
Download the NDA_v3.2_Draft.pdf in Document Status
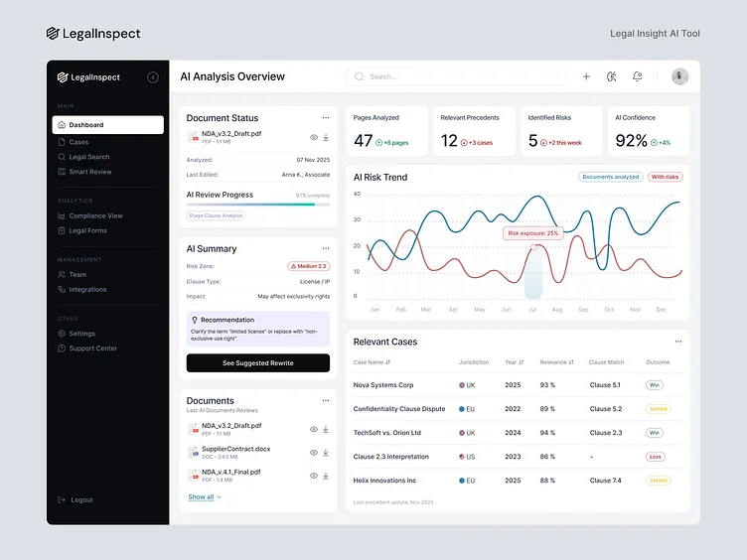tap(326, 138)
